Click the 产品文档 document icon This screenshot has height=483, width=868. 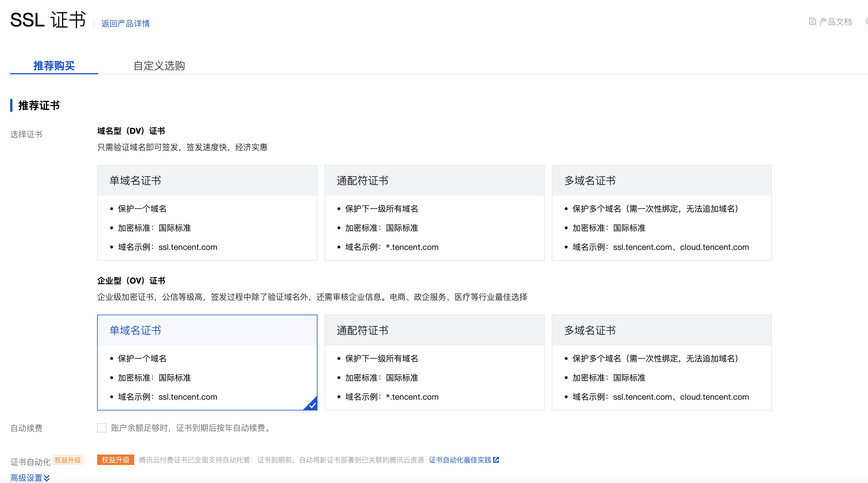pyautogui.click(x=812, y=21)
